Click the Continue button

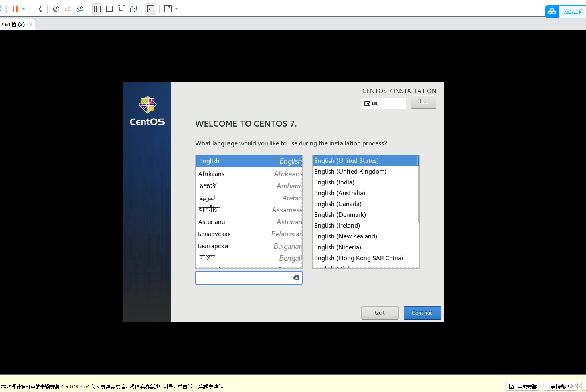[x=422, y=313]
